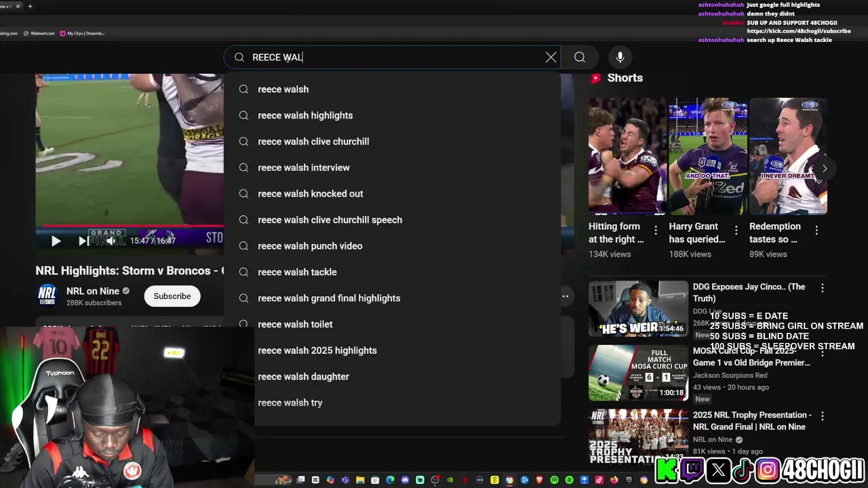Viewport: 868px width, 488px height.
Task: Start voice search with the microphone icon
Action: [620, 58]
